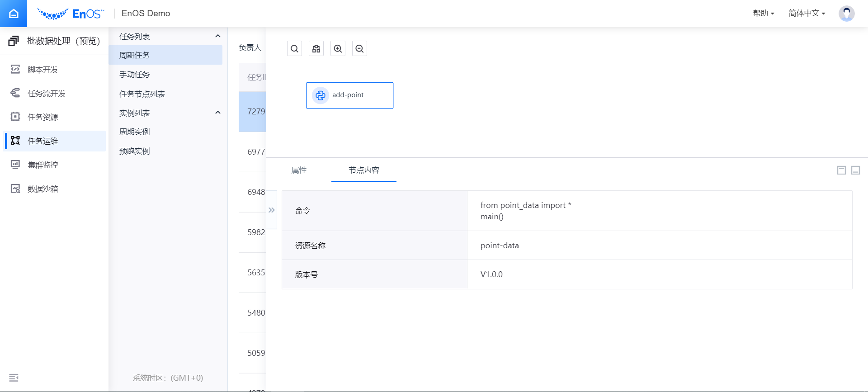868x392 pixels.
Task: Click the user avatar icon
Action: [x=846, y=14]
